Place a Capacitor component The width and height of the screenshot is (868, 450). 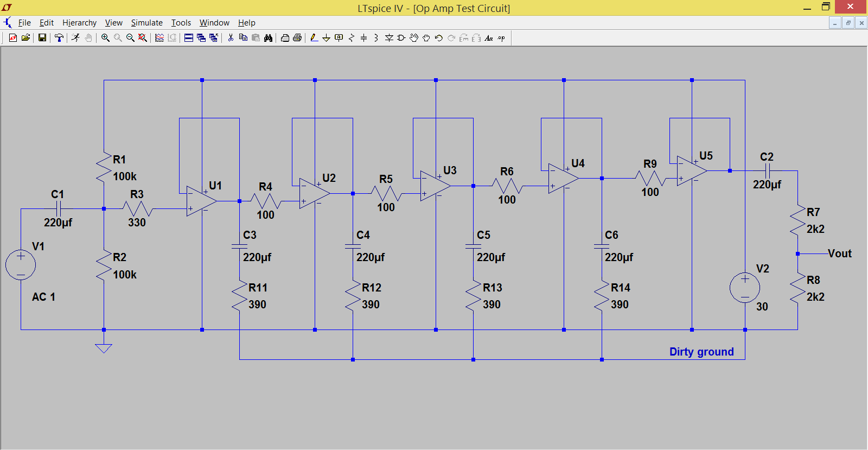click(x=364, y=37)
